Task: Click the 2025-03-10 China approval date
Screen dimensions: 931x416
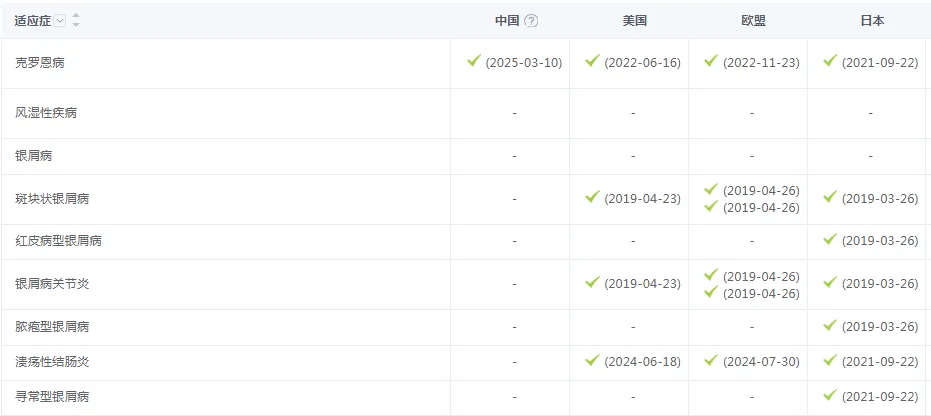Action: [x=524, y=63]
